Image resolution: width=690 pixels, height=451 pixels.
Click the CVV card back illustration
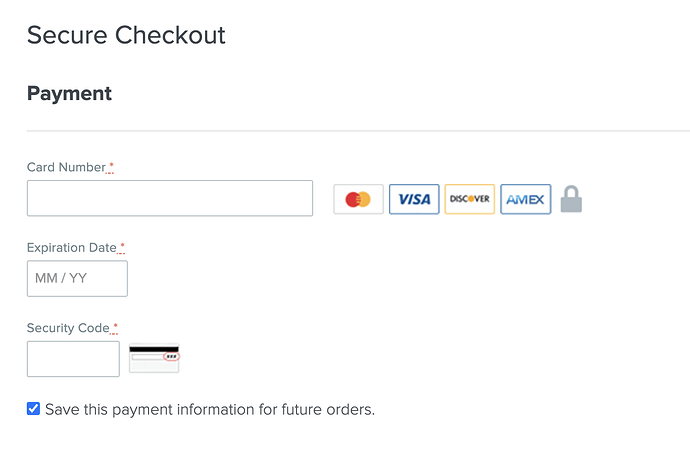tap(154, 358)
